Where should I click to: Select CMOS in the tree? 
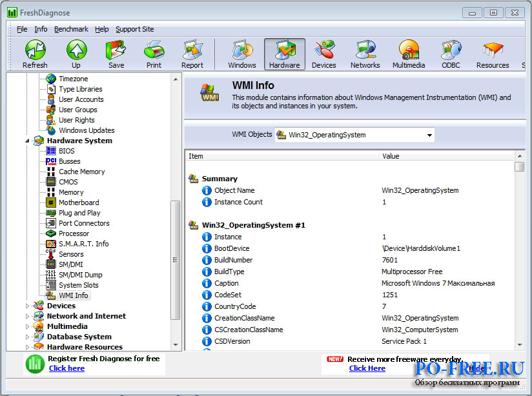(62, 182)
